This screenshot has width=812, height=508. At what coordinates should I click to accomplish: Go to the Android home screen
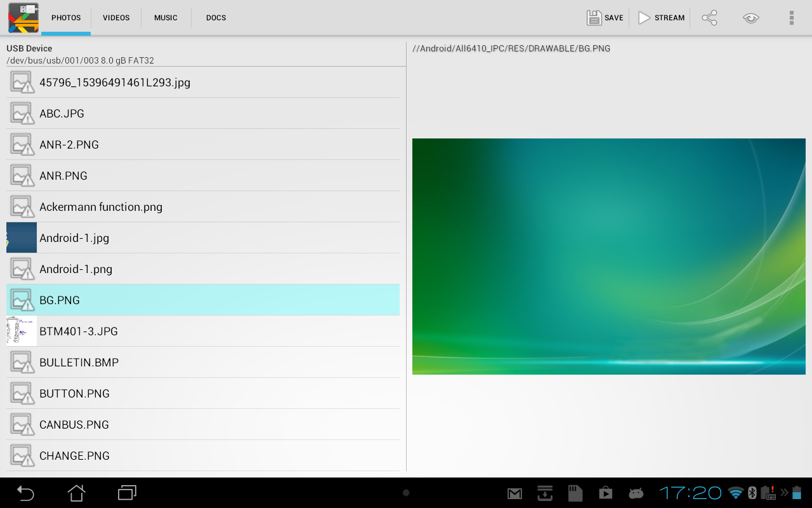tap(76, 493)
